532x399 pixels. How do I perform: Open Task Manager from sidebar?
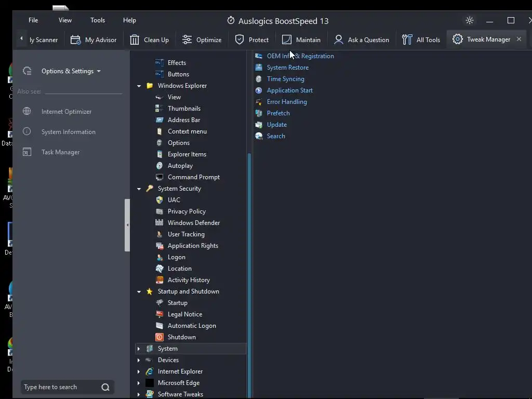pyautogui.click(x=60, y=152)
